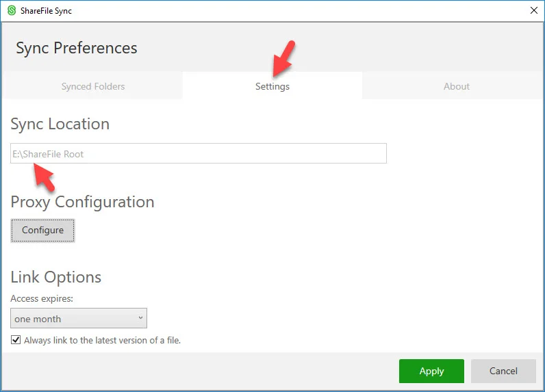The image size is (545, 392).
Task: Cancel the preferences dialog
Action: 503,371
